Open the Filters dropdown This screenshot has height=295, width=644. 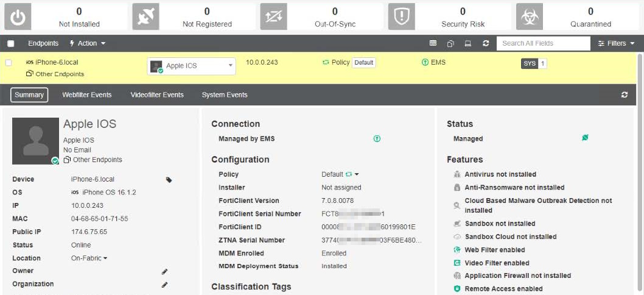pyautogui.click(x=616, y=43)
